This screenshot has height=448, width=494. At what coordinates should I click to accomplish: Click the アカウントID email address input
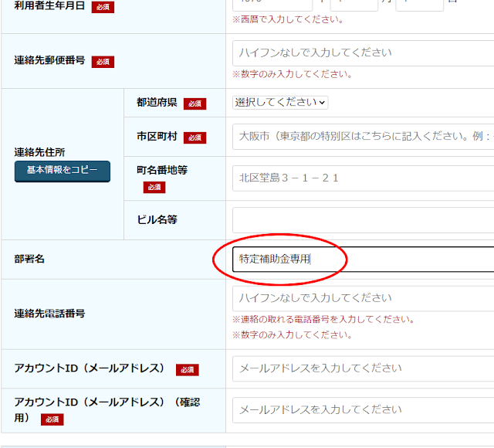[x=363, y=368]
